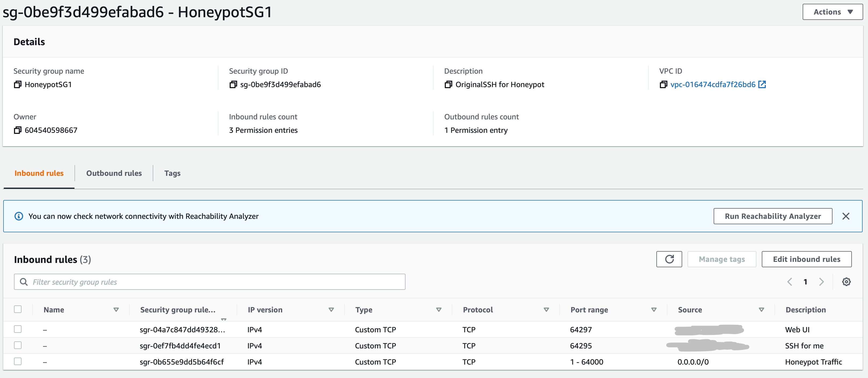Copy the VPC ID value
The height and width of the screenshot is (378, 868).
(663, 85)
